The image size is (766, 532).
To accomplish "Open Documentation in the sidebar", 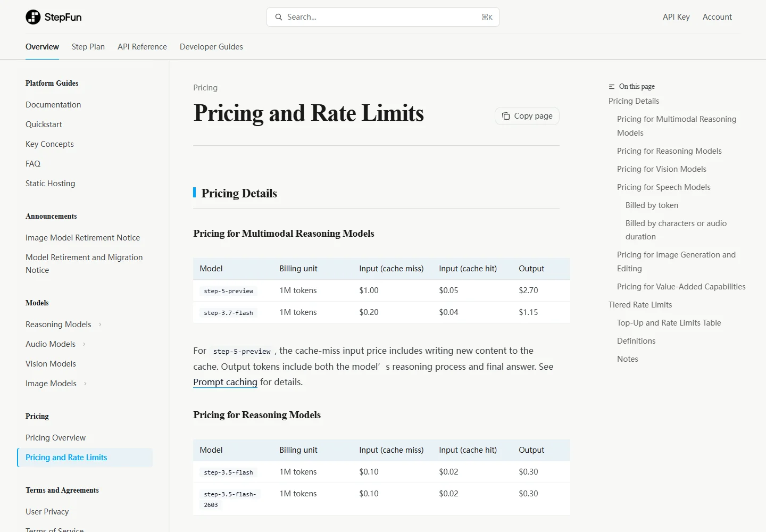I will tap(53, 105).
